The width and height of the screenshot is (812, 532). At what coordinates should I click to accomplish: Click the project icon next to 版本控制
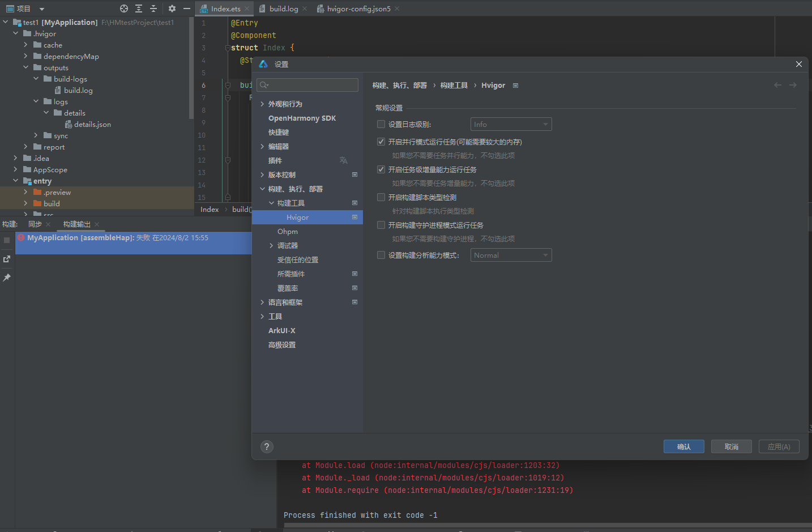tap(355, 175)
